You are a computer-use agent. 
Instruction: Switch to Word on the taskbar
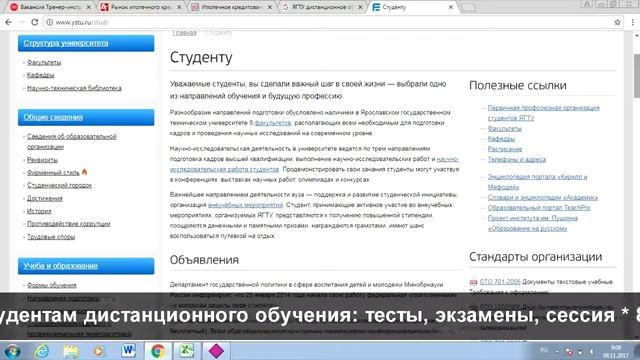(x=129, y=351)
